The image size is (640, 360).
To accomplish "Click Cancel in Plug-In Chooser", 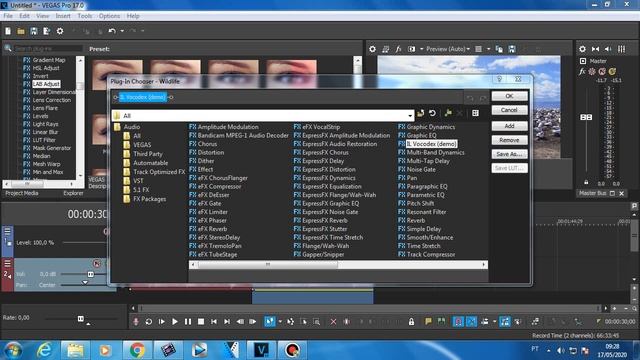I will pyautogui.click(x=509, y=110).
